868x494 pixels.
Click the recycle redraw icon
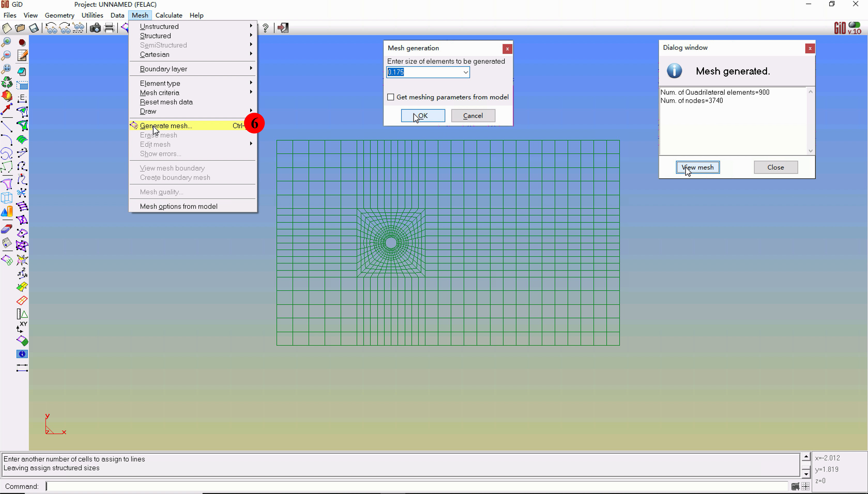coord(6,83)
